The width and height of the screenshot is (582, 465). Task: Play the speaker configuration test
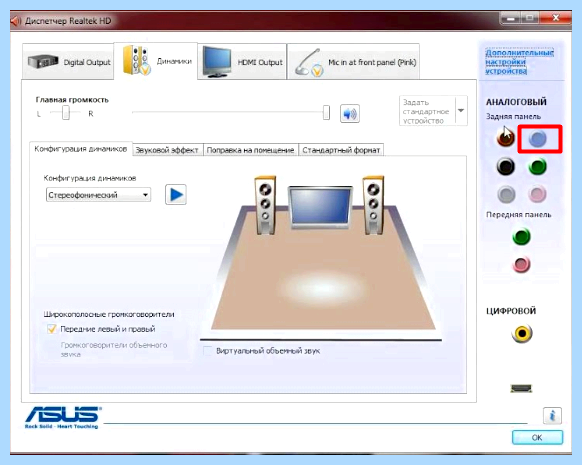tap(176, 194)
